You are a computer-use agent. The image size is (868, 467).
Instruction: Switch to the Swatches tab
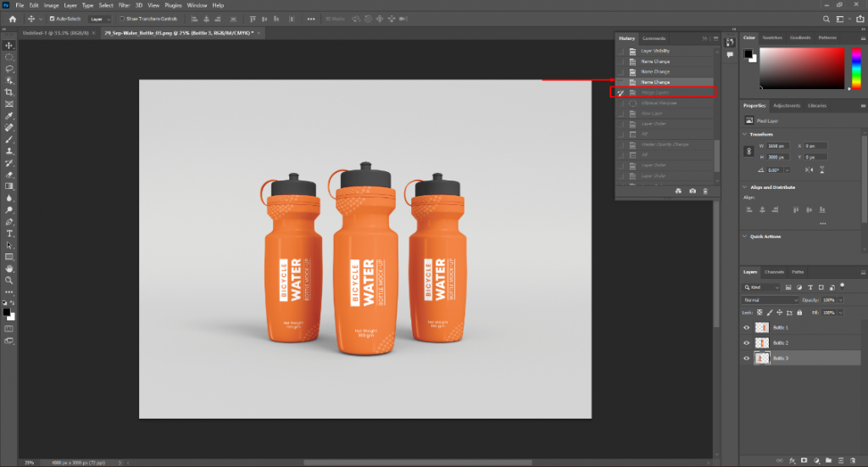click(772, 37)
